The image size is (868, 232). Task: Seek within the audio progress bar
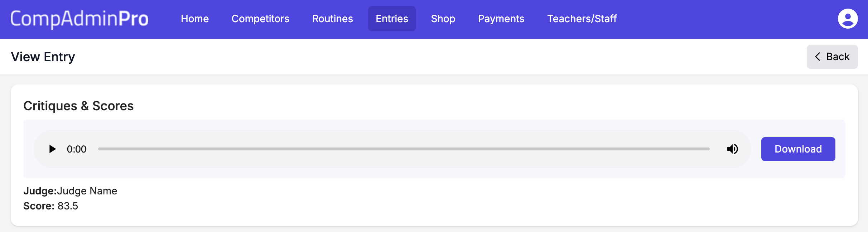[404, 149]
